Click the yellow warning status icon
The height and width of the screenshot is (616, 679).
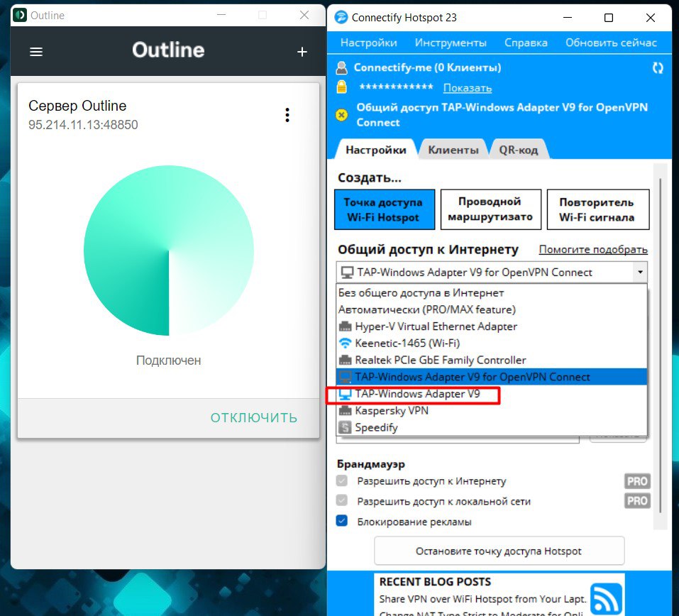342,115
